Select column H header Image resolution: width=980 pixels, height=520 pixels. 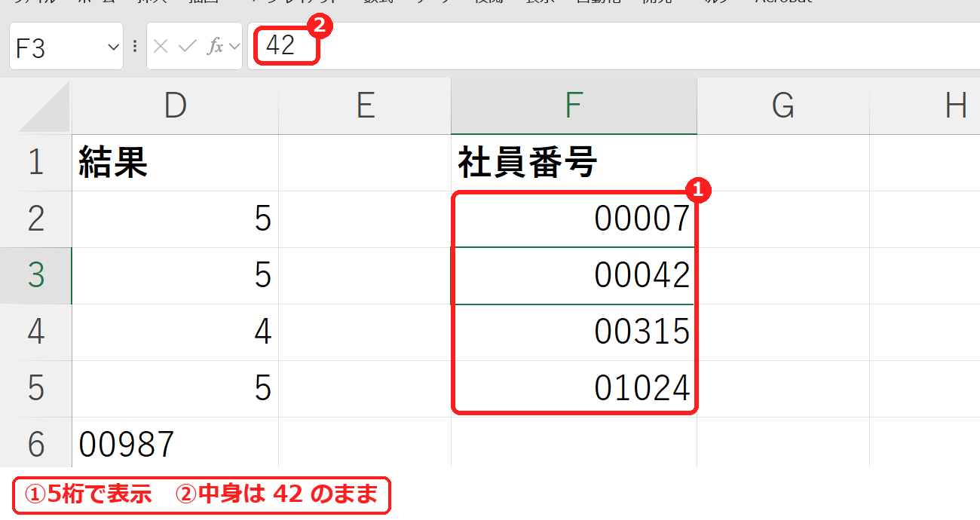pos(925,106)
